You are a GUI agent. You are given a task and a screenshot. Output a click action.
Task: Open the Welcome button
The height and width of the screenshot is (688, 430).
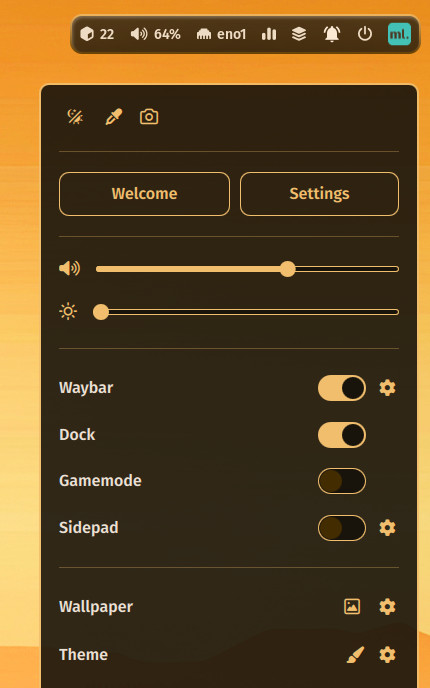[x=144, y=194]
